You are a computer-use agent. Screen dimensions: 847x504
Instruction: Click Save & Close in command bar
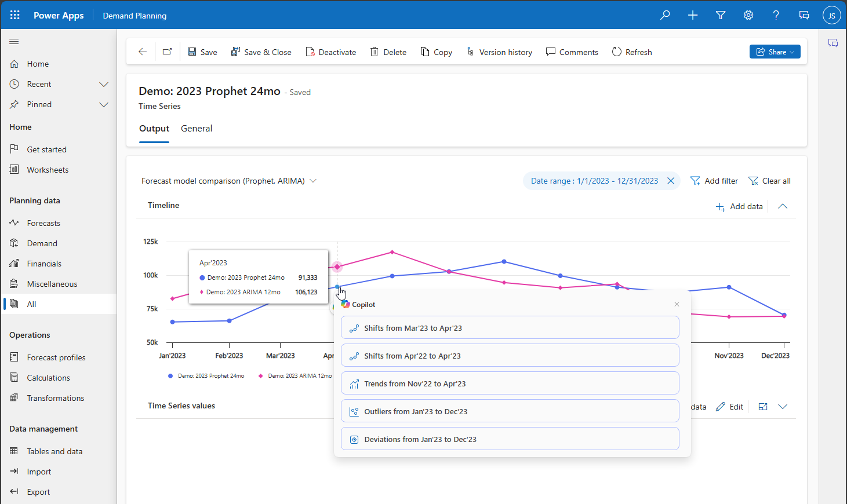coord(261,52)
